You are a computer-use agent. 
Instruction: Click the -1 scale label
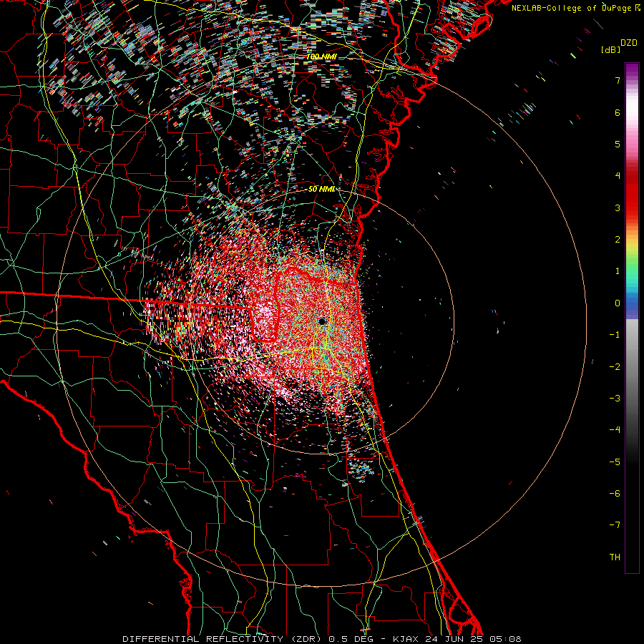tap(615, 335)
